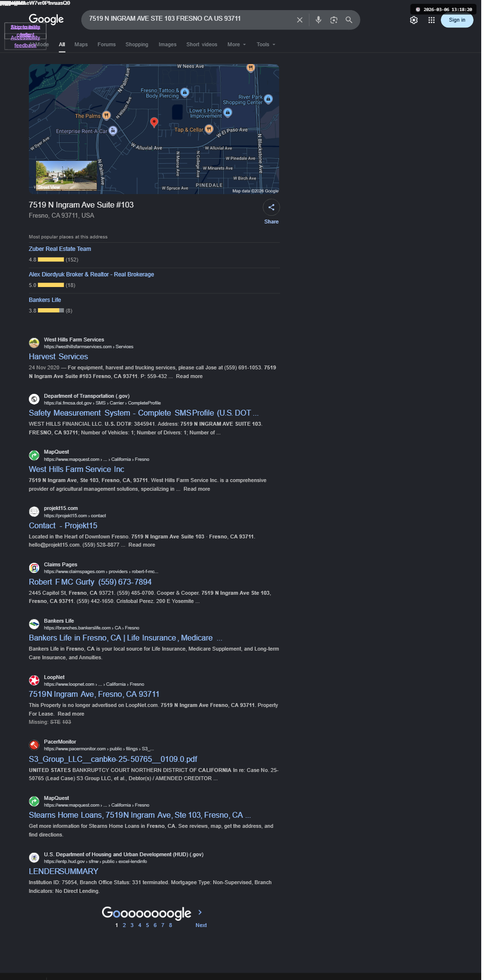This screenshot has height=980, width=487.
Task: Open the Street View thumbnail
Action: pos(66,175)
